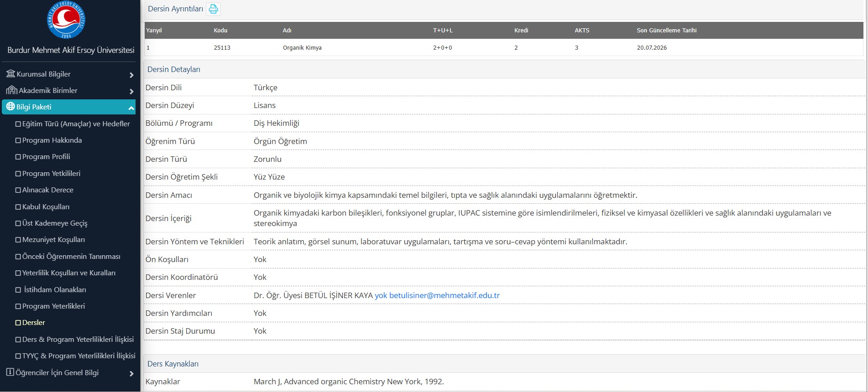Click the Yüz Yüze teaching mode value
Image resolution: width=868 pixels, height=392 pixels.
[x=269, y=177]
